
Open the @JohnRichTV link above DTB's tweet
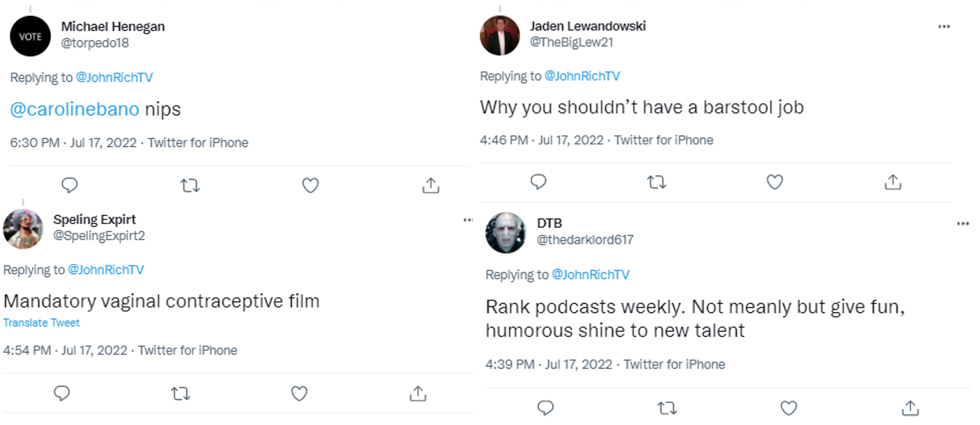click(x=590, y=275)
